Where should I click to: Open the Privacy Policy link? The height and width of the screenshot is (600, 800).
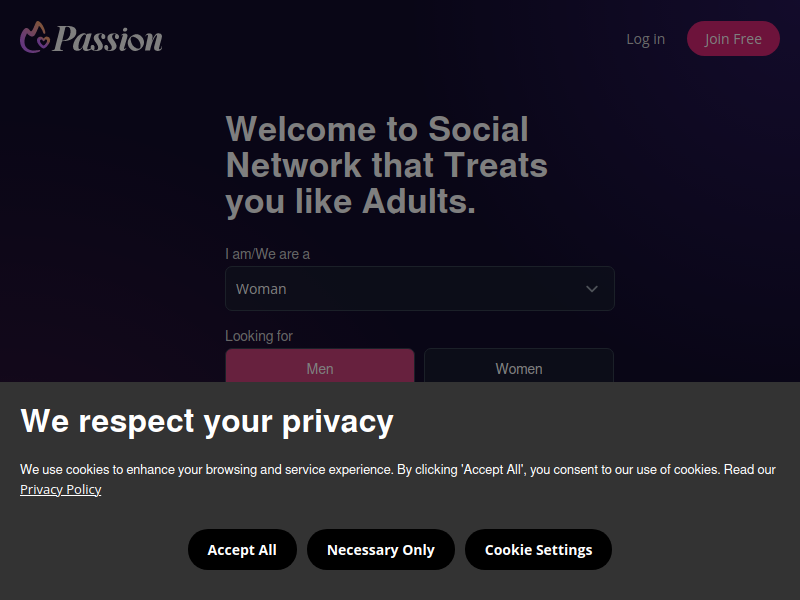click(61, 489)
